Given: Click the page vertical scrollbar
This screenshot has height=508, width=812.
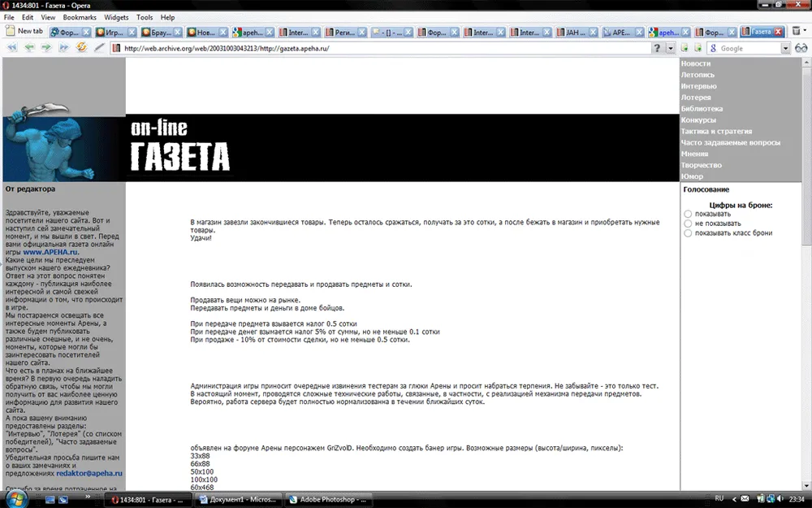Looking at the screenshot, I should pos(807,274).
